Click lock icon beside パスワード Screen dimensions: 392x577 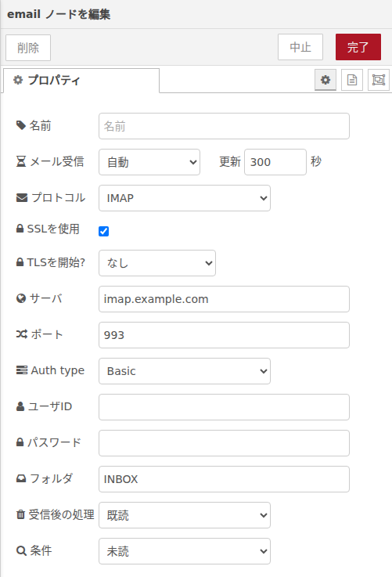tap(20, 442)
